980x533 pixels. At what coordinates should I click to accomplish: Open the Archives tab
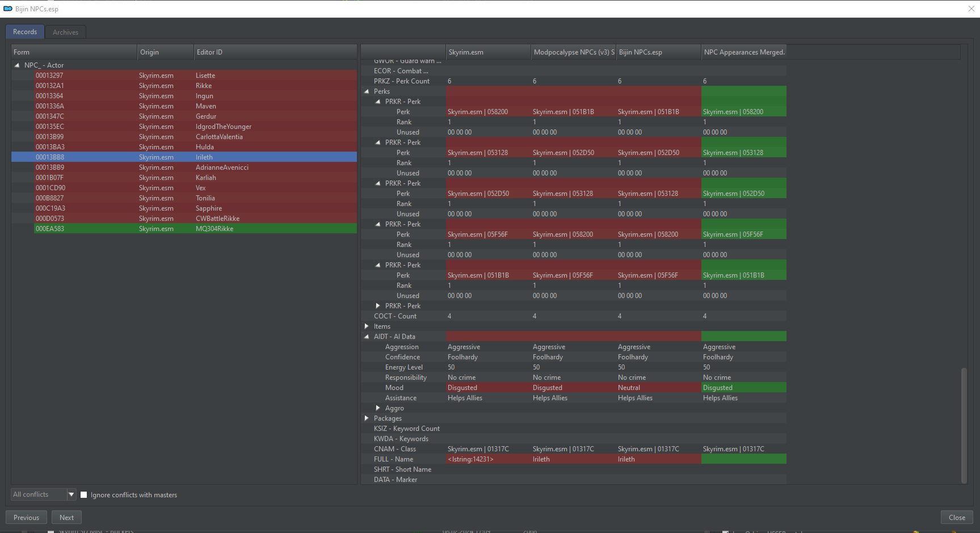(66, 32)
